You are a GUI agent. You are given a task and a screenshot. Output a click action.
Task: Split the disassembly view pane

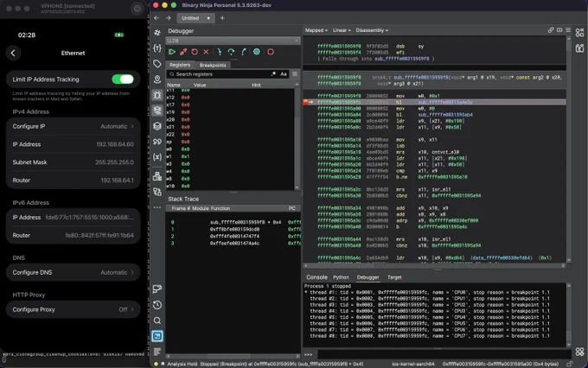point(559,30)
